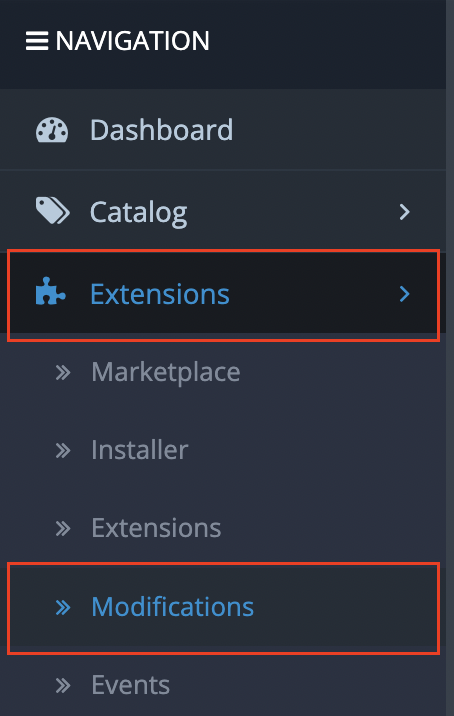
Task: Expand Catalog using its right chevron
Action: coord(404,212)
